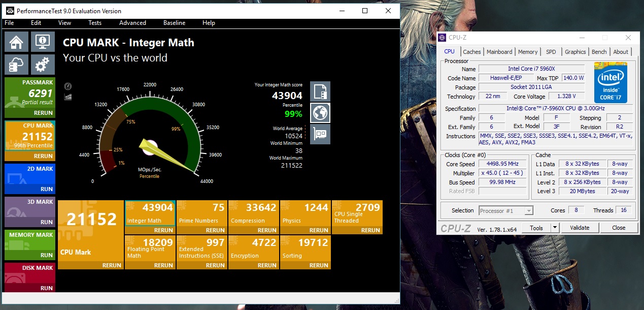Select the Compression score tile
Image resolution: width=644 pixels, height=310 pixels.
254,213
